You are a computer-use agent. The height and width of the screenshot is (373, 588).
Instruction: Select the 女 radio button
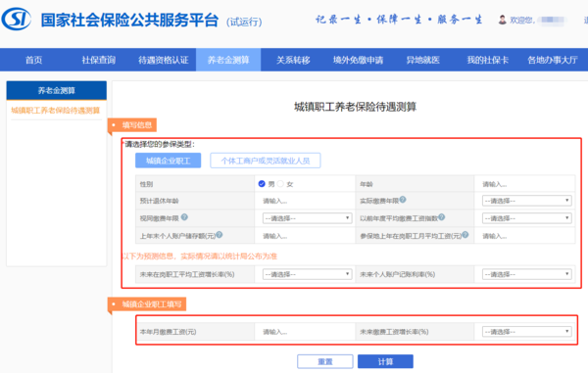pyautogui.click(x=280, y=183)
